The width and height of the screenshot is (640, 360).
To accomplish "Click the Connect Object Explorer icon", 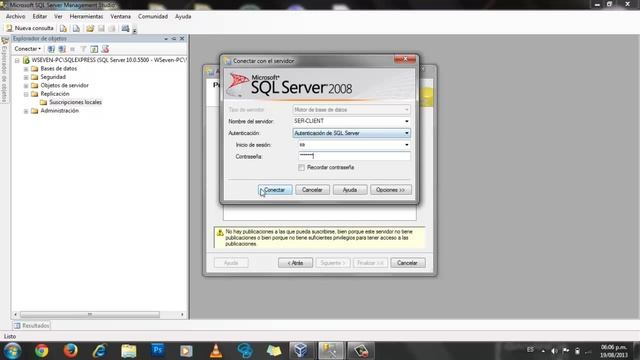I will [x=51, y=49].
